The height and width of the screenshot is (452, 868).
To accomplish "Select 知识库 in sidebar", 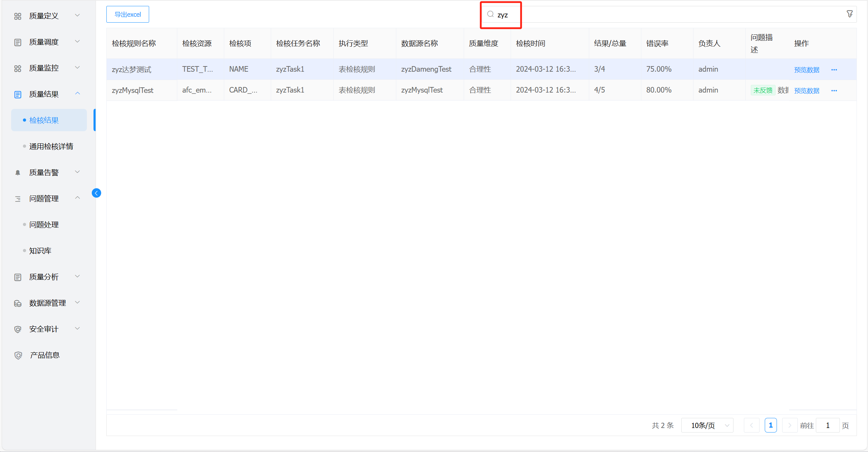I will coord(40,251).
